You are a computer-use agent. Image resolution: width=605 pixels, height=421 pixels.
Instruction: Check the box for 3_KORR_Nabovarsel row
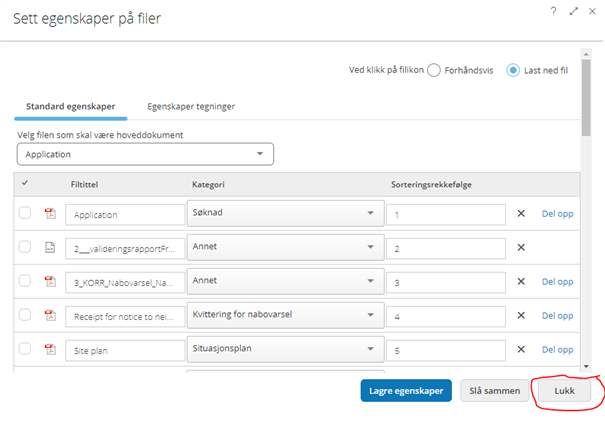(25, 281)
